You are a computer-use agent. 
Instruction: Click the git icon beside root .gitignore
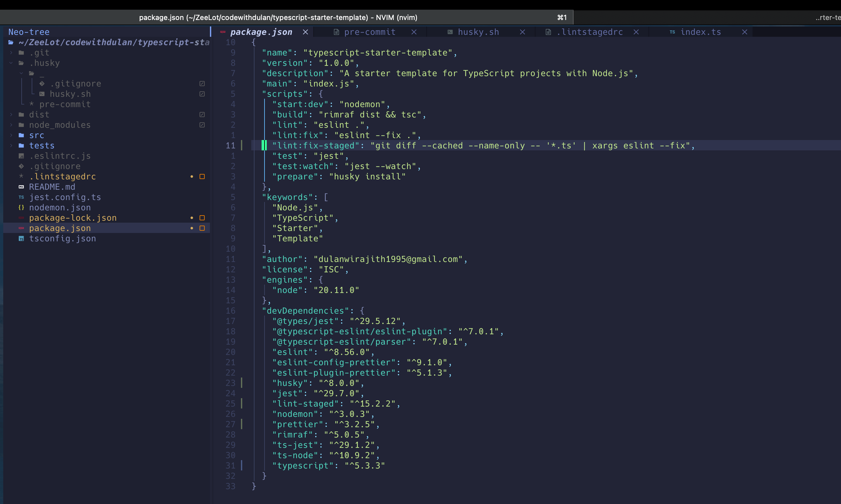coord(21,166)
